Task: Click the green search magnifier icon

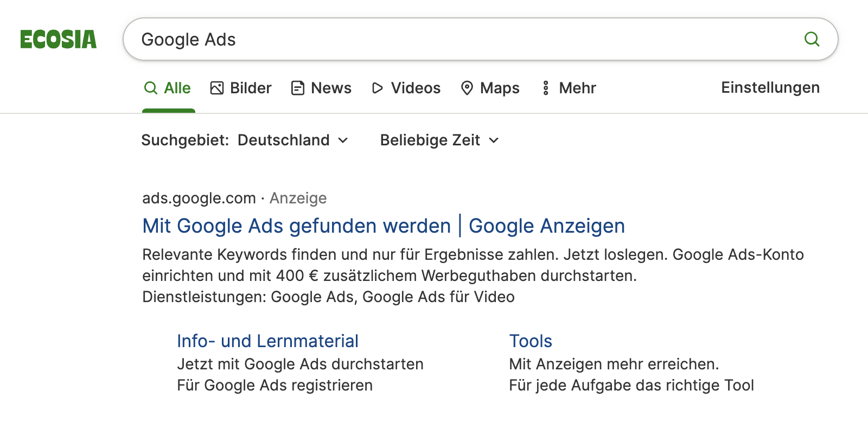Action: click(x=812, y=39)
